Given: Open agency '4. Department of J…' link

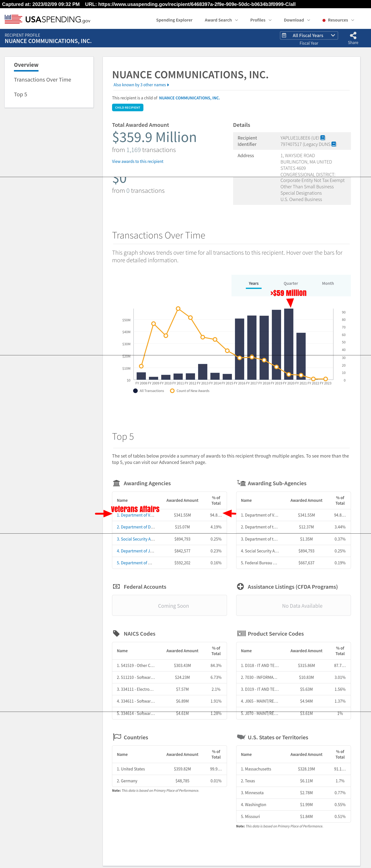Looking at the screenshot, I should click(135, 551).
